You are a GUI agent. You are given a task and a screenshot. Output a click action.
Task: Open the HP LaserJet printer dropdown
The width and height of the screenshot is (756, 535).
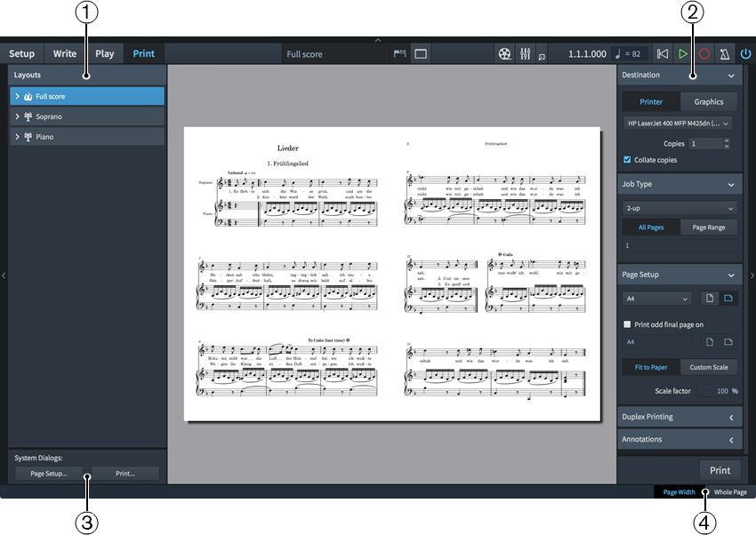(678, 124)
